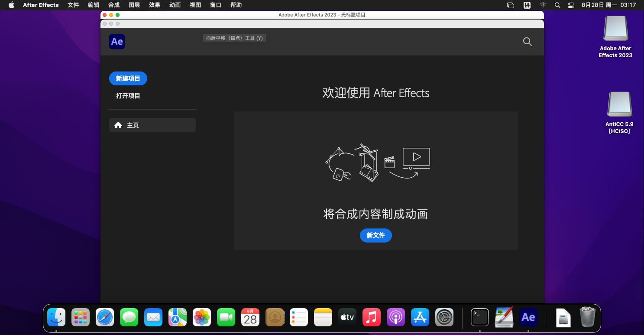Click the 新文件 button
644x335 pixels.
(376, 235)
